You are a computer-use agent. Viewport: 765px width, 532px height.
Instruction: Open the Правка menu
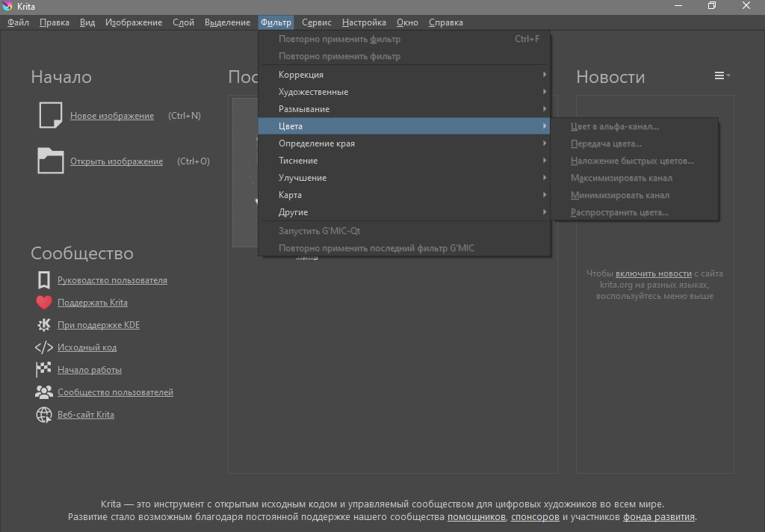[x=54, y=22]
